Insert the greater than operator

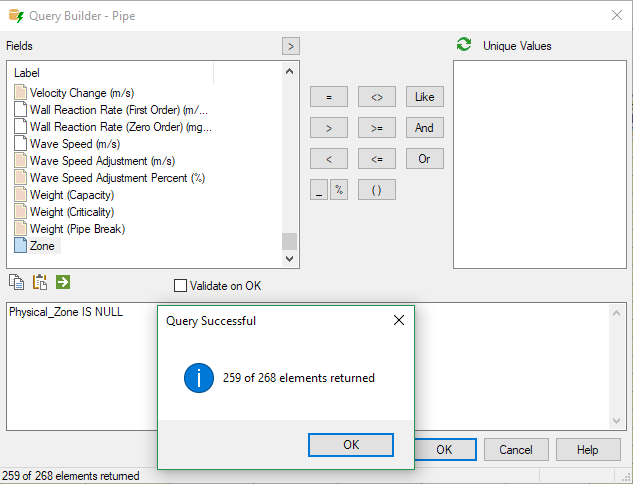[x=329, y=128]
